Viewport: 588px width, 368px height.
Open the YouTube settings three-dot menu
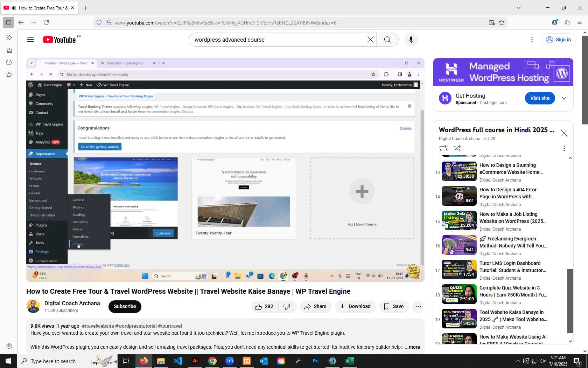(532, 40)
